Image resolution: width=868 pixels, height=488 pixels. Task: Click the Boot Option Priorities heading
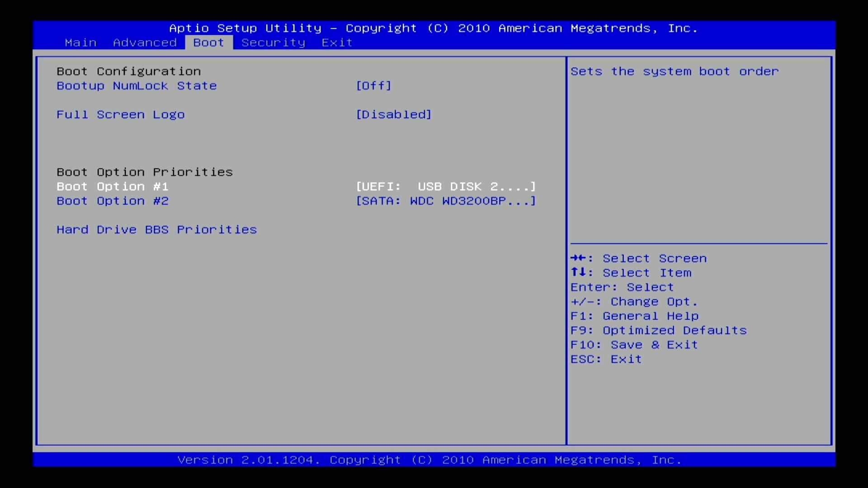[x=145, y=172]
